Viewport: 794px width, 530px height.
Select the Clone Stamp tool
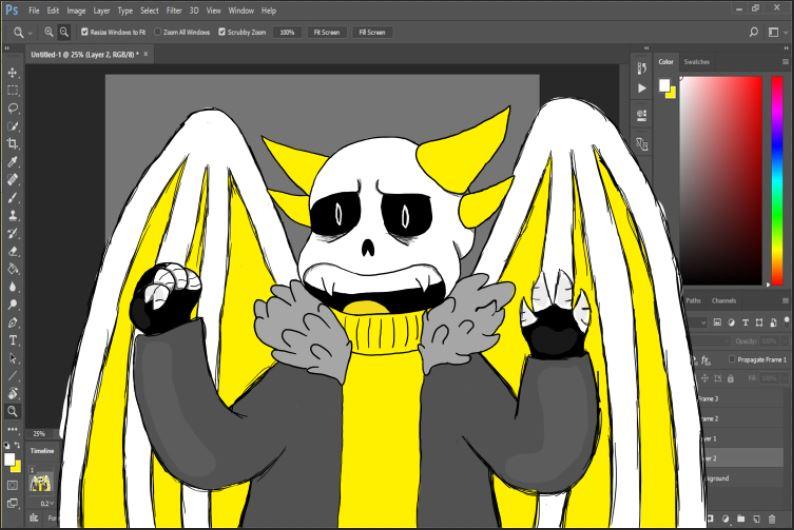coord(13,215)
